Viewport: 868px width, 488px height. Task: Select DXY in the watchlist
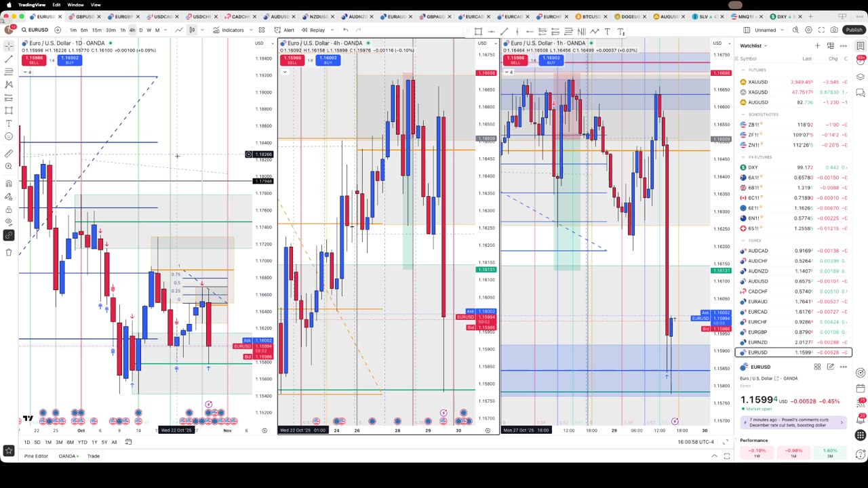tap(792, 167)
